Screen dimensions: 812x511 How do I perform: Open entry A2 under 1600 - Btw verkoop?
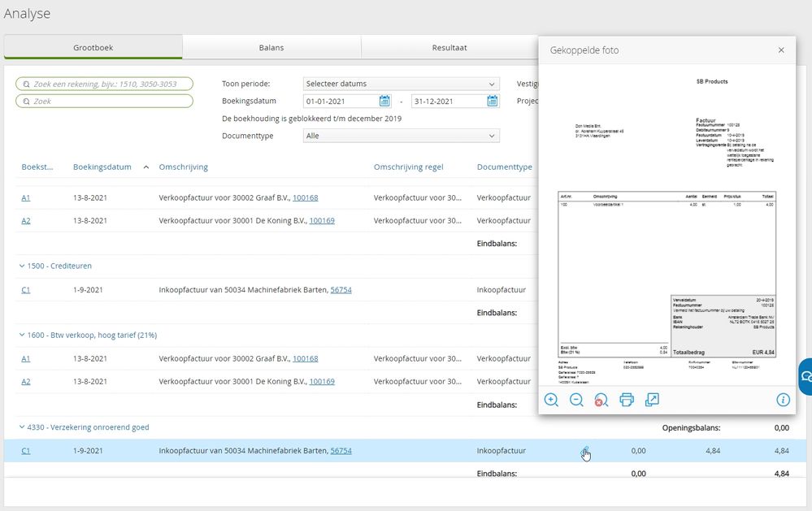(26, 382)
